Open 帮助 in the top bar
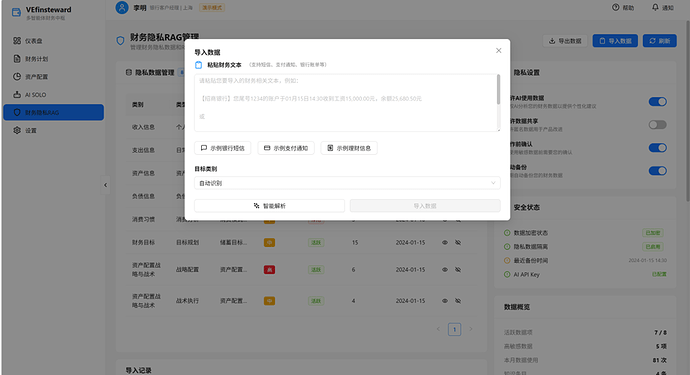The image size is (690, 375). coord(623,7)
